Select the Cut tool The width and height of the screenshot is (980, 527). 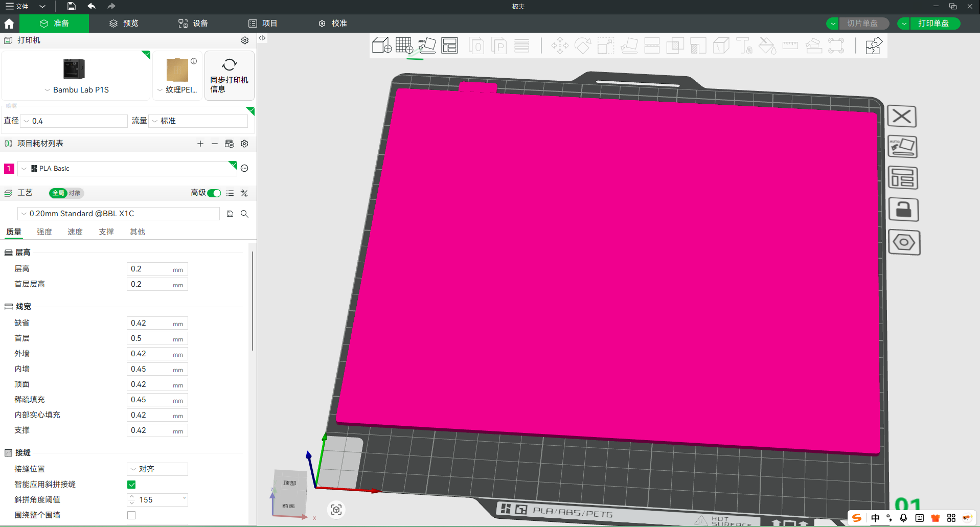(x=652, y=45)
